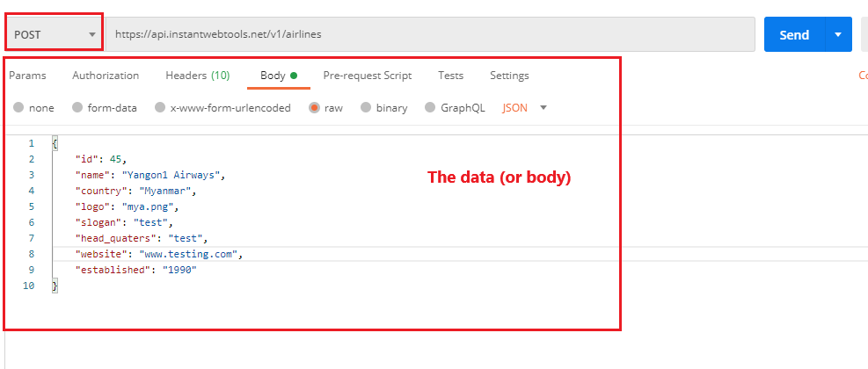The height and width of the screenshot is (369, 868).
Task: Click the request URL input field
Action: point(430,35)
